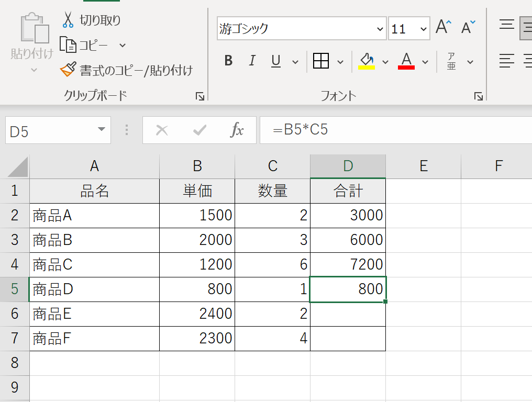Toggle Underline formatting
Image resolution: width=532 pixels, height=402 pixels.
276,61
